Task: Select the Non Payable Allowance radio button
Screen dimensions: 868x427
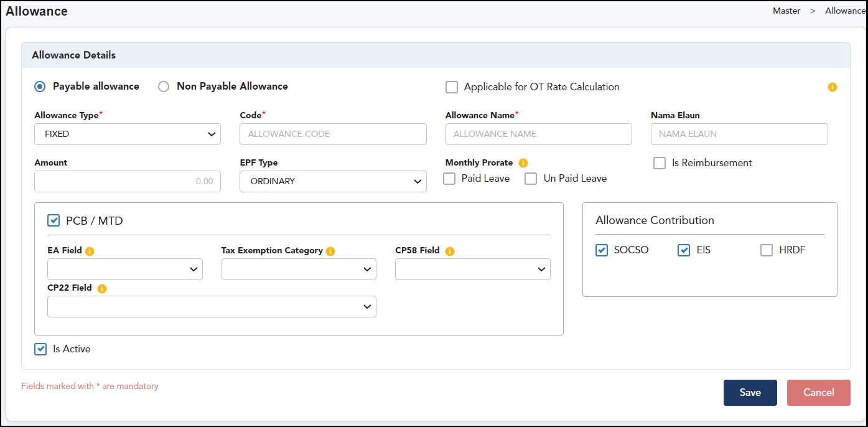Action: coord(163,87)
